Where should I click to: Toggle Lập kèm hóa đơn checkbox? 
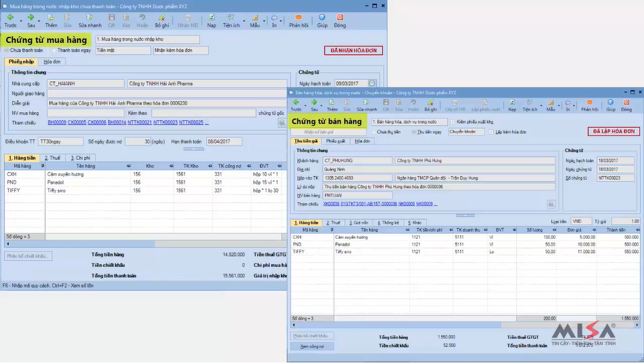[491, 132]
